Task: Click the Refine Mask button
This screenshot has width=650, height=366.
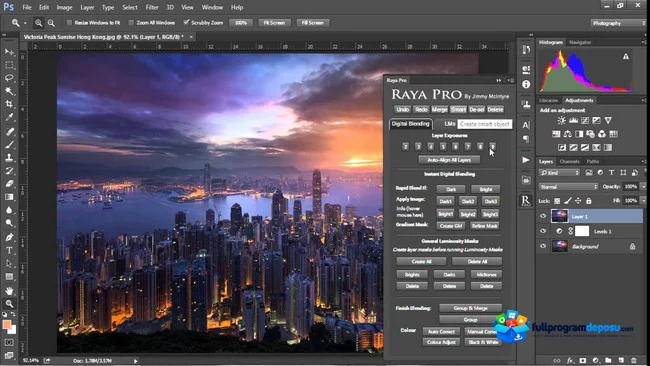Action: click(485, 226)
